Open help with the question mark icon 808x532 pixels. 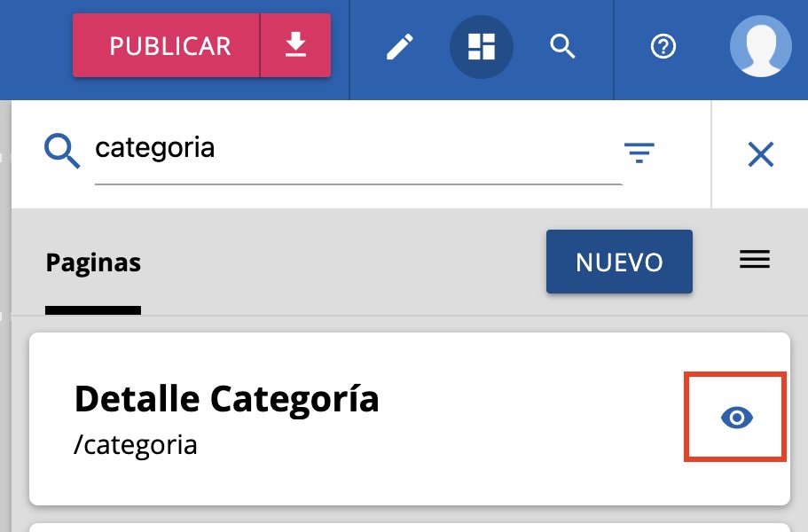point(663,46)
